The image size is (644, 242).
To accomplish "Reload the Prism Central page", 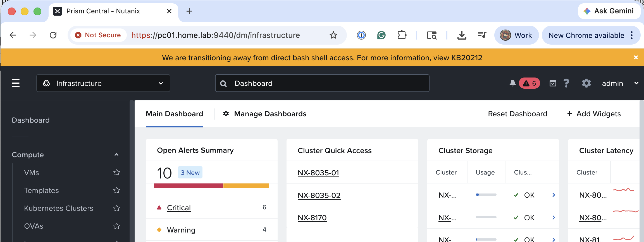I will [x=53, y=35].
